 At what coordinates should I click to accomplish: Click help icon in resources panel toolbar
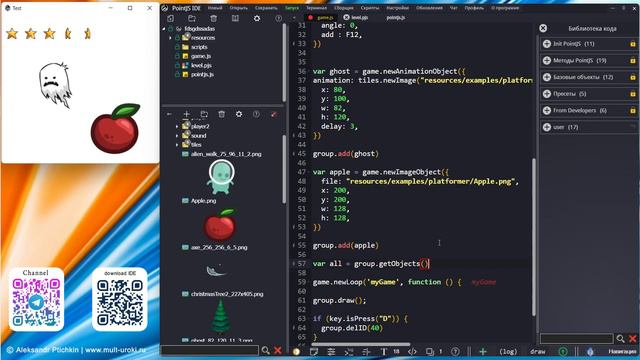coord(256,114)
